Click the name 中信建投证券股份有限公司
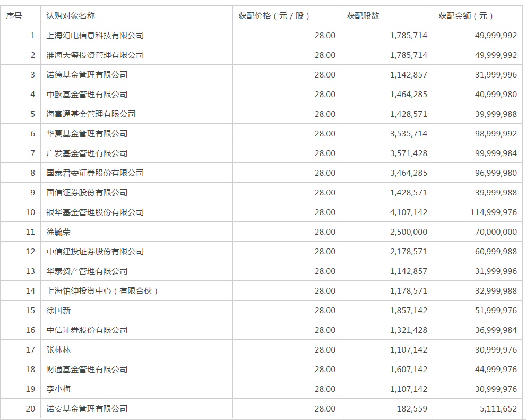Viewport: 526px width, 420px height. pyautogui.click(x=95, y=251)
